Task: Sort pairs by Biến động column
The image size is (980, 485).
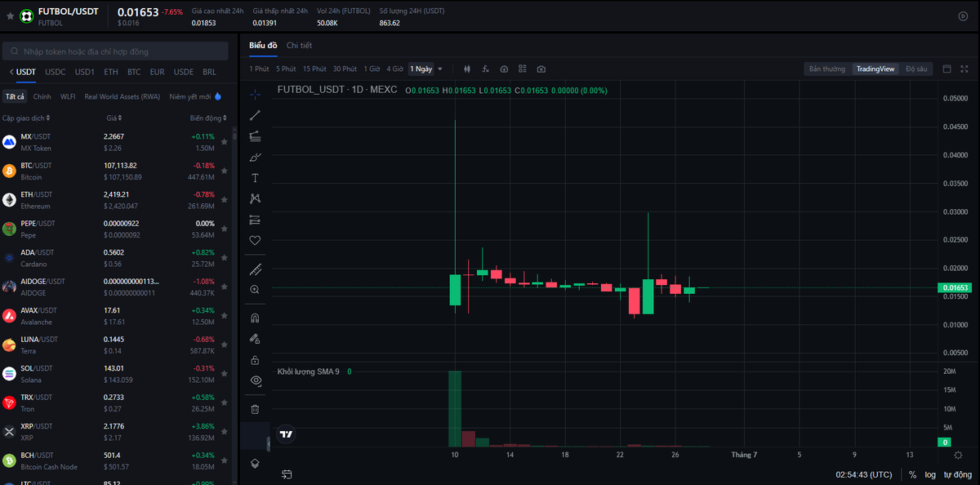Action: (209, 118)
